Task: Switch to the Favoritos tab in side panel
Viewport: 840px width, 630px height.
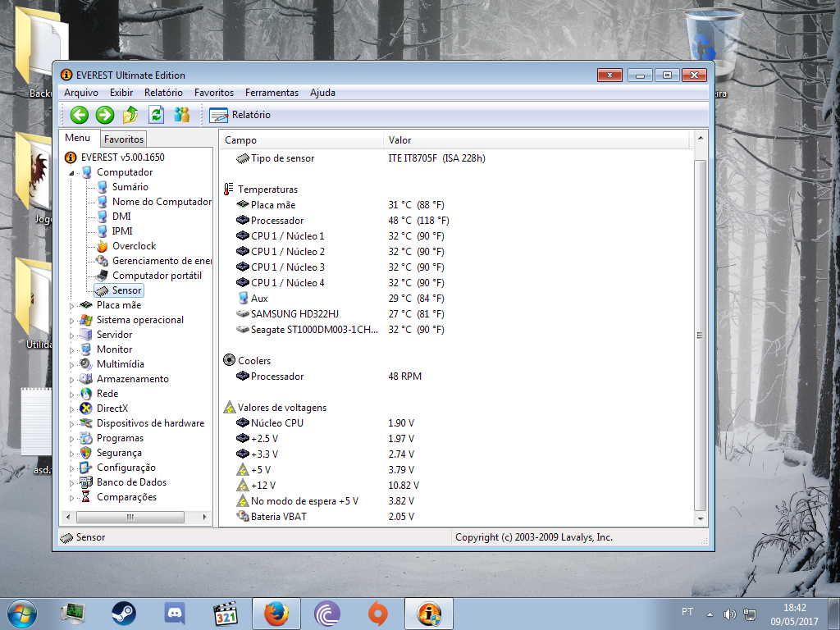Action: point(124,139)
